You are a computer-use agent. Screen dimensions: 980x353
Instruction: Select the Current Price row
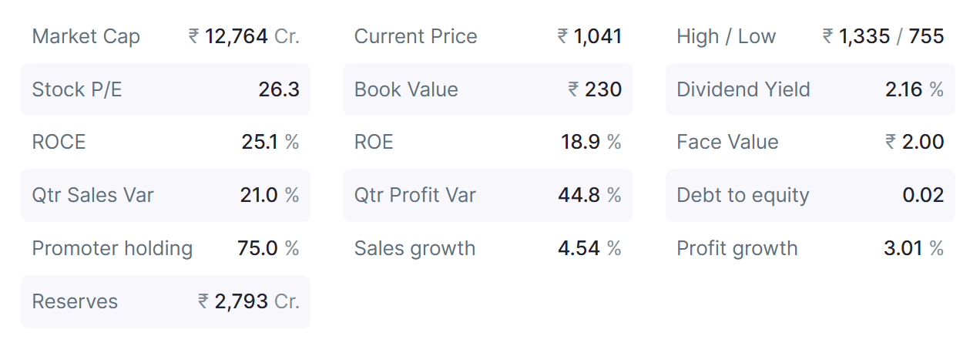[488, 36]
